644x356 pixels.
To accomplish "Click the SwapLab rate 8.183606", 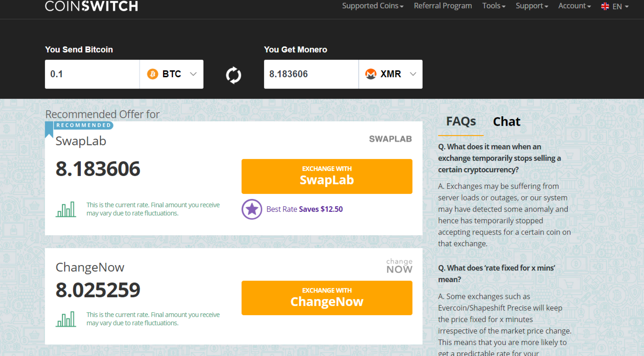I will point(98,169).
